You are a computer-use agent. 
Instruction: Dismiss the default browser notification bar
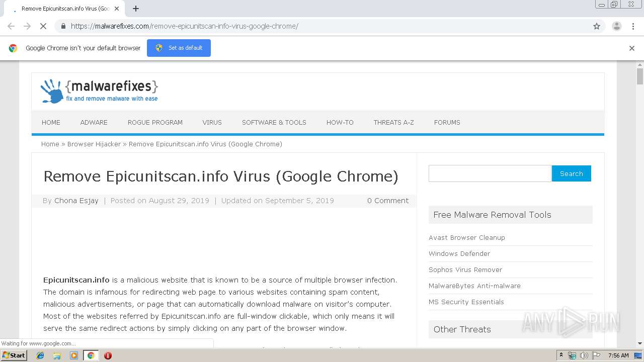[632, 48]
